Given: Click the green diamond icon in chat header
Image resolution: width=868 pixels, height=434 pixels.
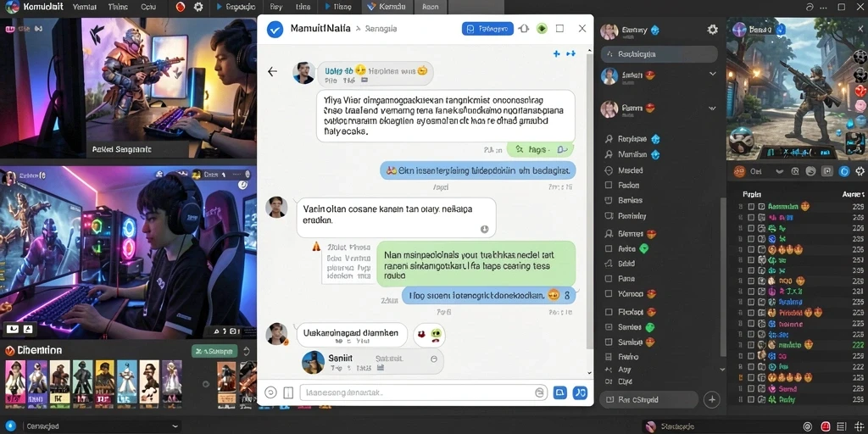Looking at the screenshot, I should click(x=542, y=29).
